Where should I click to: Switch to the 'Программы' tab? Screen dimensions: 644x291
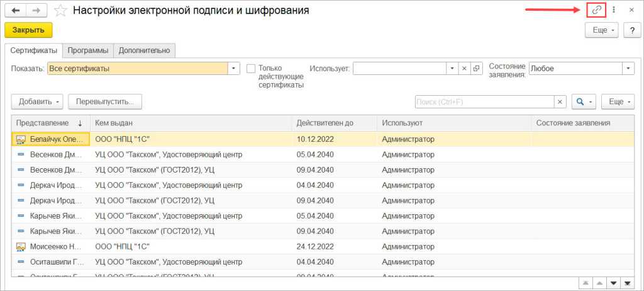point(88,50)
